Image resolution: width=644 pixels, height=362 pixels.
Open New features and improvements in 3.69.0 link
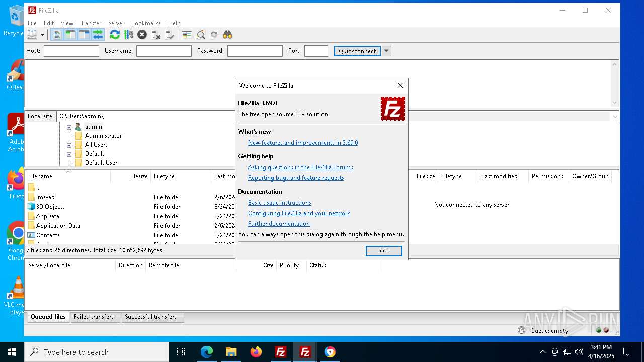[303, 143]
